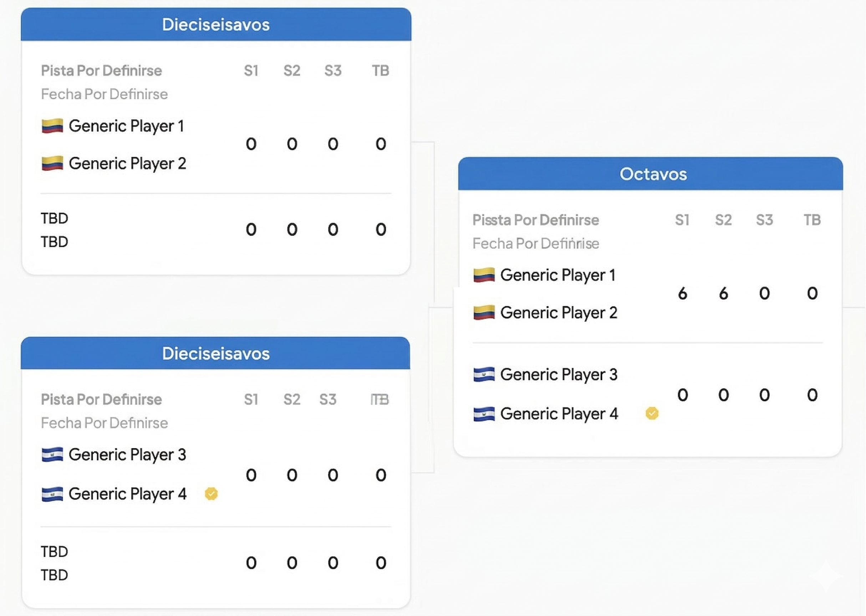Image resolution: width=866 pixels, height=616 pixels.
Task: Click Colombia flag beside Player 1 in Octavos
Action: point(484,275)
